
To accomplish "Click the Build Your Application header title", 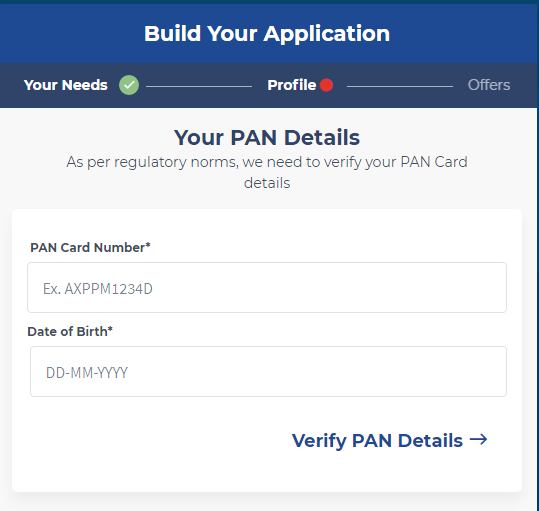I will (x=267, y=34).
